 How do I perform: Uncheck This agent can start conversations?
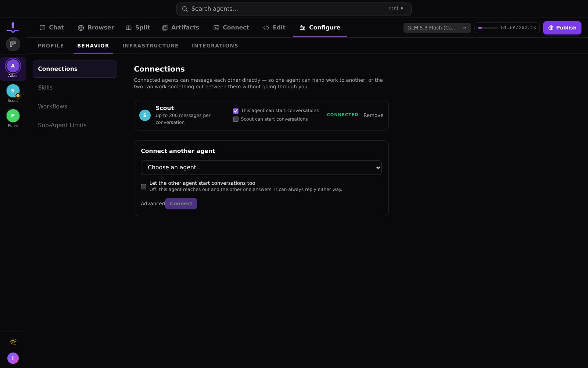tap(236, 111)
